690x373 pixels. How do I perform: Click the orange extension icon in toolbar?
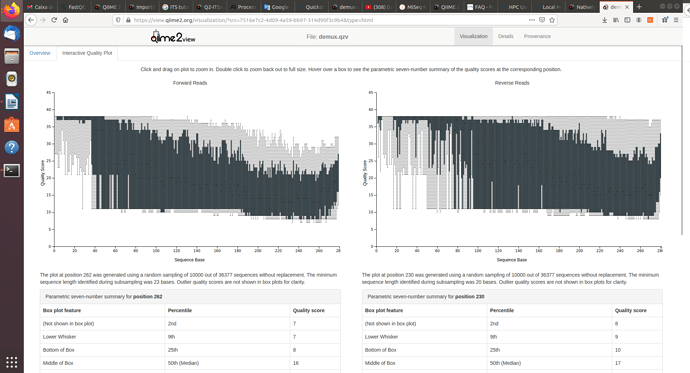tap(650, 20)
